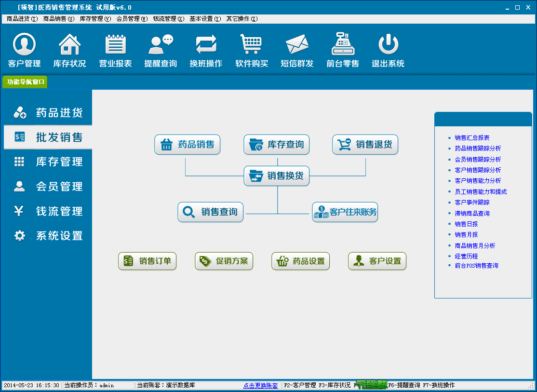Switch to 药品进货 in sidebar
Image resolution: width=537 pixels, height=392 pixels.
tap(48, 113)
